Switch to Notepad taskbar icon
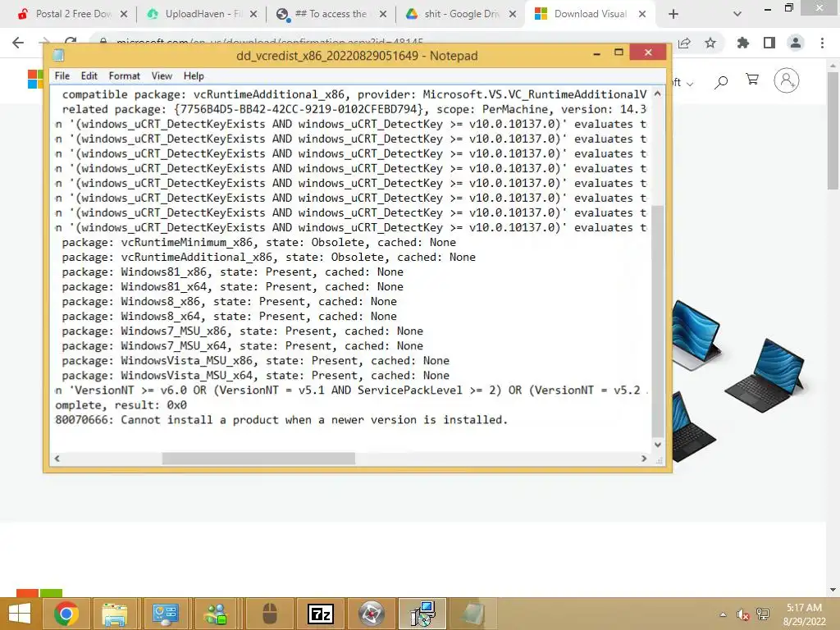The image size is (840, 630). coord(472,614)
